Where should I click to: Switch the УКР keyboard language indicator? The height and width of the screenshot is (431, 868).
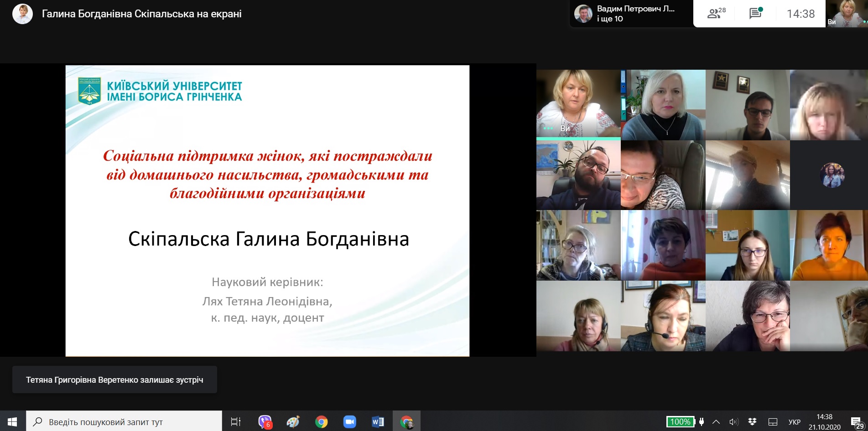(x=794, y=422)
